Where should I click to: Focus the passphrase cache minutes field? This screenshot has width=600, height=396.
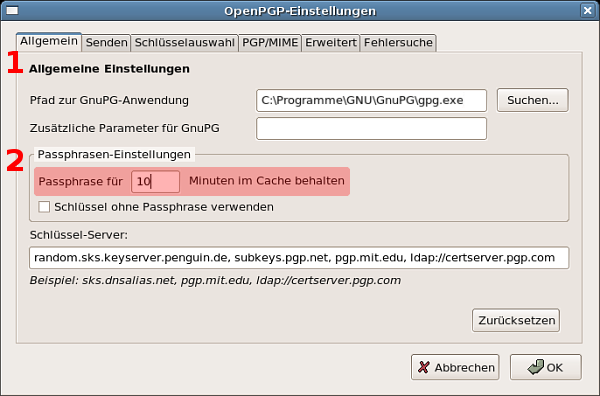155,181
